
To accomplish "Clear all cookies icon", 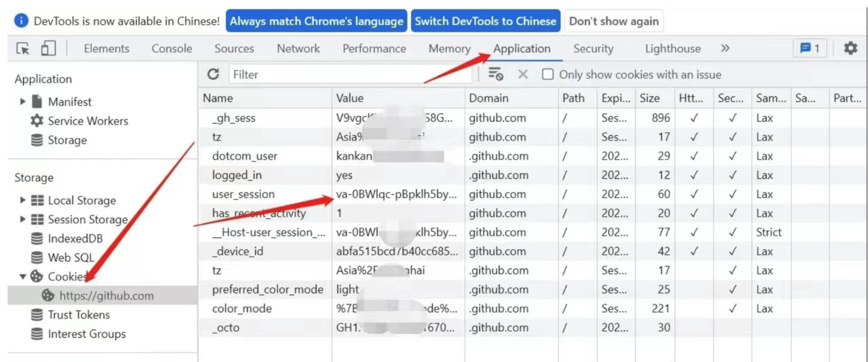I will pos(496,75).
